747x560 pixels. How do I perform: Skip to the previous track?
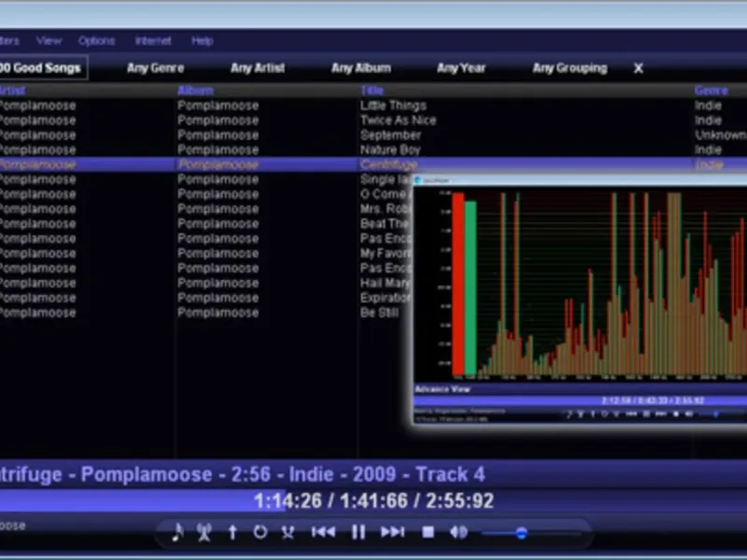click(x=323, y=532)
